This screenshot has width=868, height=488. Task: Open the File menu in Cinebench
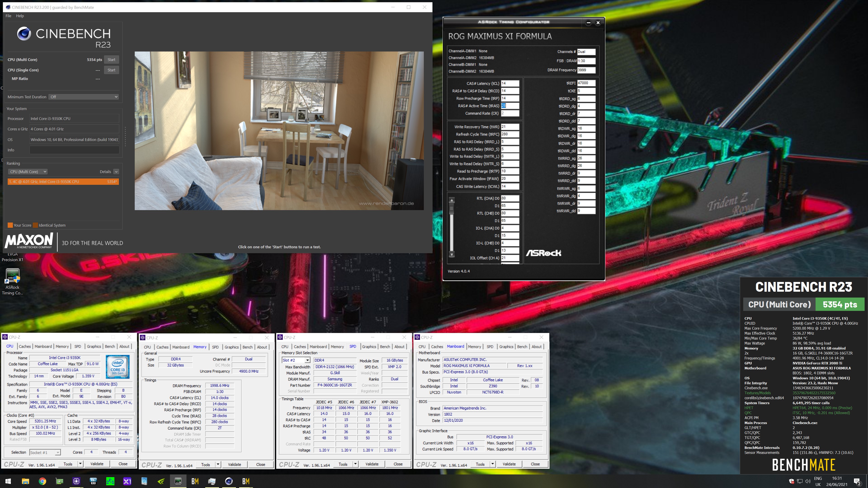click(8, 16)
